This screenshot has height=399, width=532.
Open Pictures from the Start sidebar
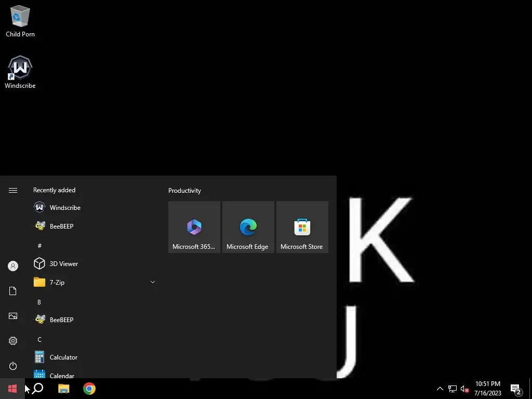[x=13, y=316]
